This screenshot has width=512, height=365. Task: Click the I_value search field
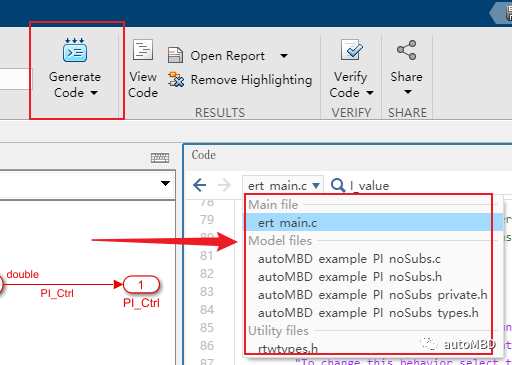(369, 186)
